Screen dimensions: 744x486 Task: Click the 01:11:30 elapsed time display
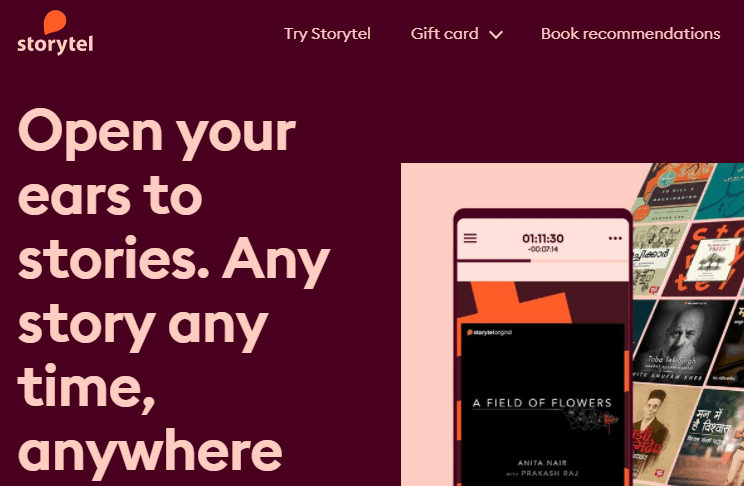click(543, 238)
